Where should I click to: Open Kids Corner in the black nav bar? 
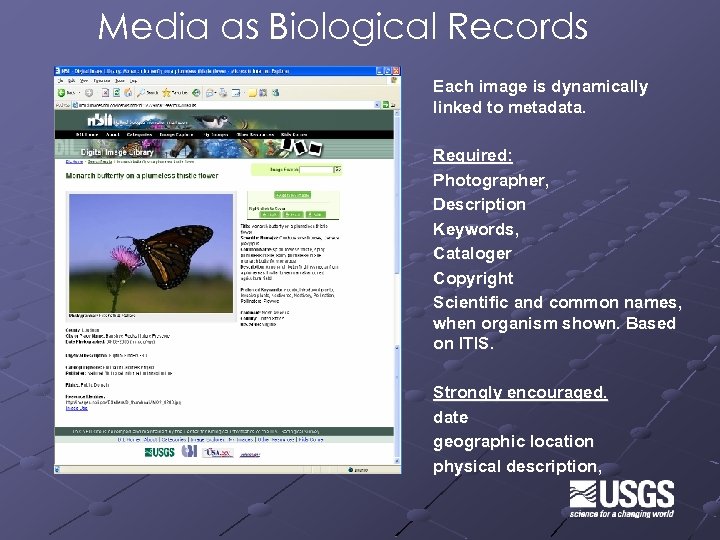click(x=294, y=135)
